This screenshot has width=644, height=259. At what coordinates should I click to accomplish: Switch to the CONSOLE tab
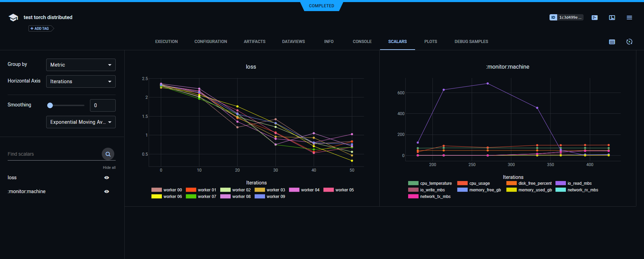click(362, 42)
